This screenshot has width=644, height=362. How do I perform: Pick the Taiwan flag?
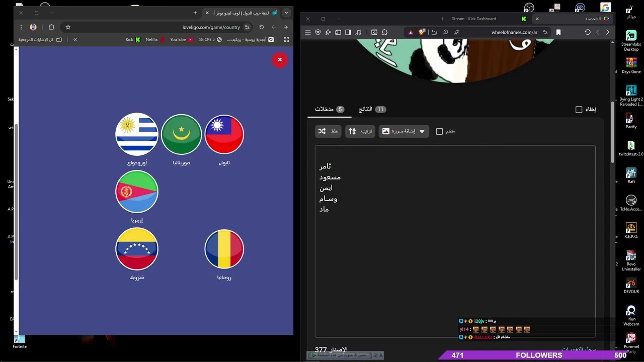[224, 134]
